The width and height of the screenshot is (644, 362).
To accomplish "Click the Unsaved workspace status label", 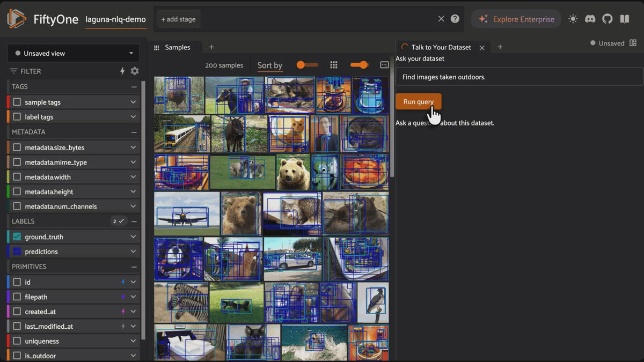I will 611,43.
